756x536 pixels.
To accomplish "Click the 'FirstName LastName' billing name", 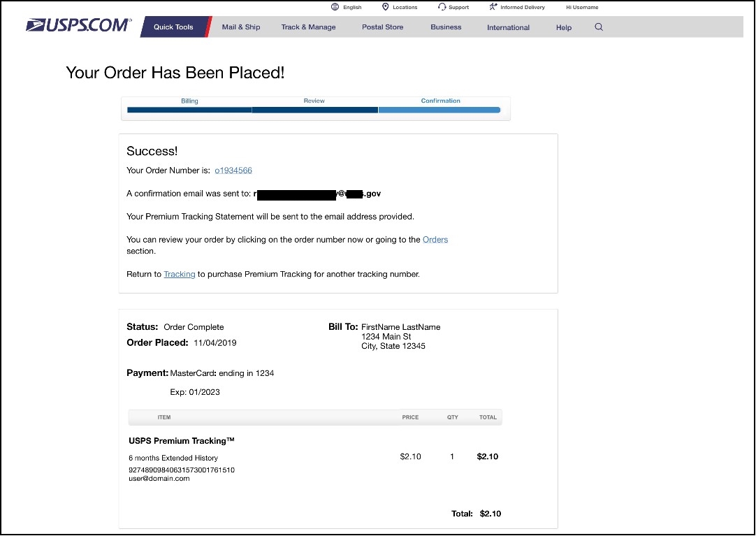I will coord(401,327).
